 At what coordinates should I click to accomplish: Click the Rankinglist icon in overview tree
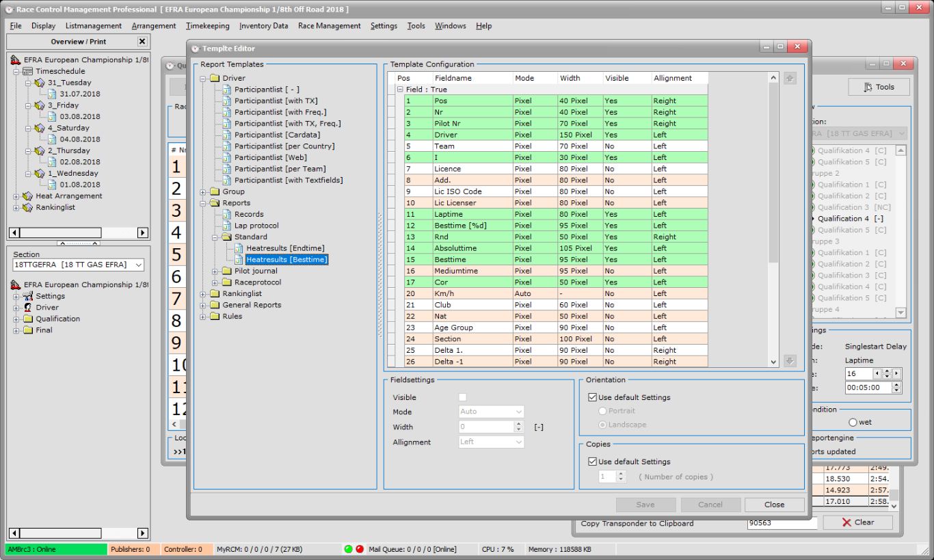[x=27, y=207]
